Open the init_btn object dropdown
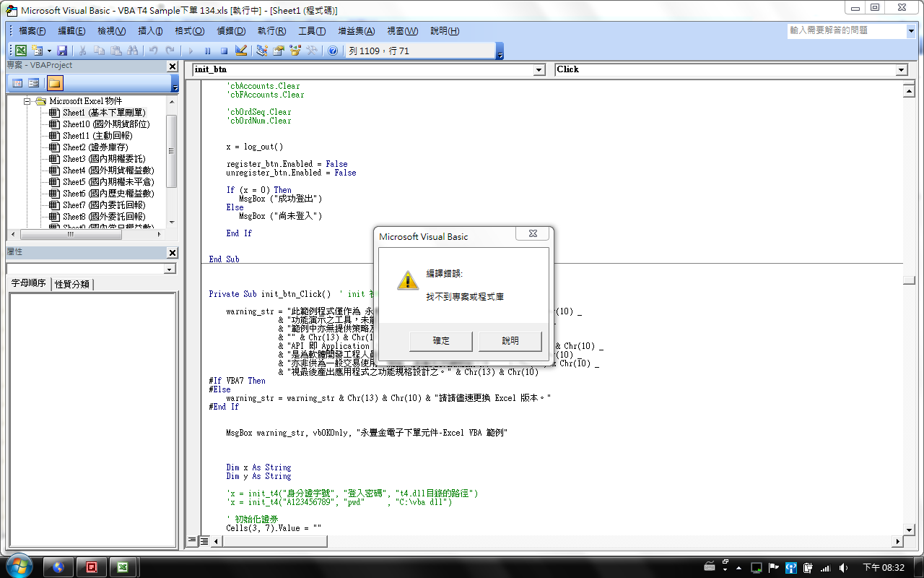924x578 pixels. tap(539, 70)
